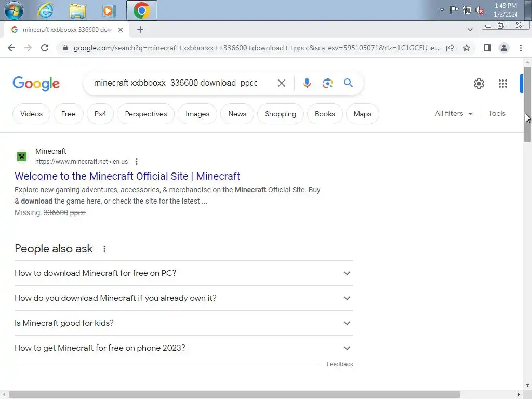Bookmark this page with star icon
This screenshot has height=399, width=532.
[467, 48]
